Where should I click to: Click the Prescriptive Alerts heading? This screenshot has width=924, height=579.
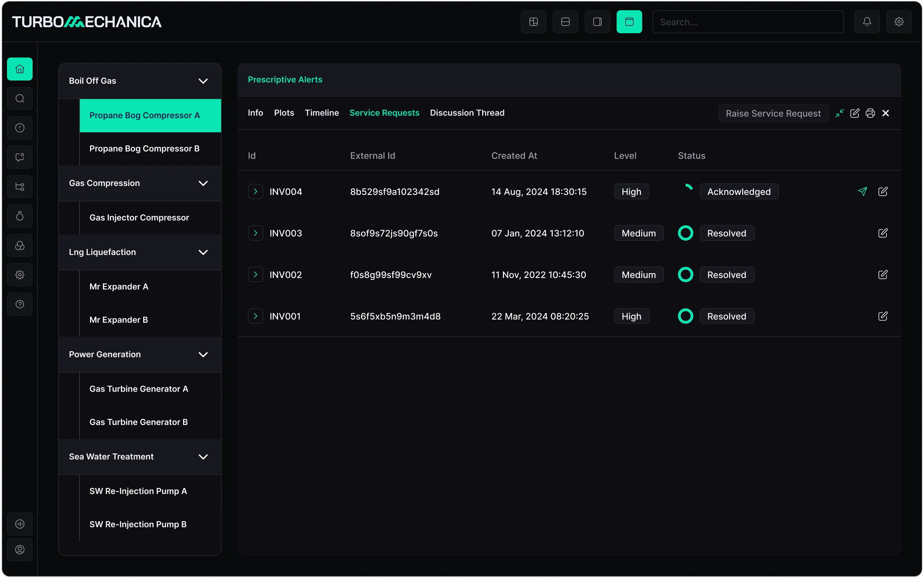tap(285, 80)
